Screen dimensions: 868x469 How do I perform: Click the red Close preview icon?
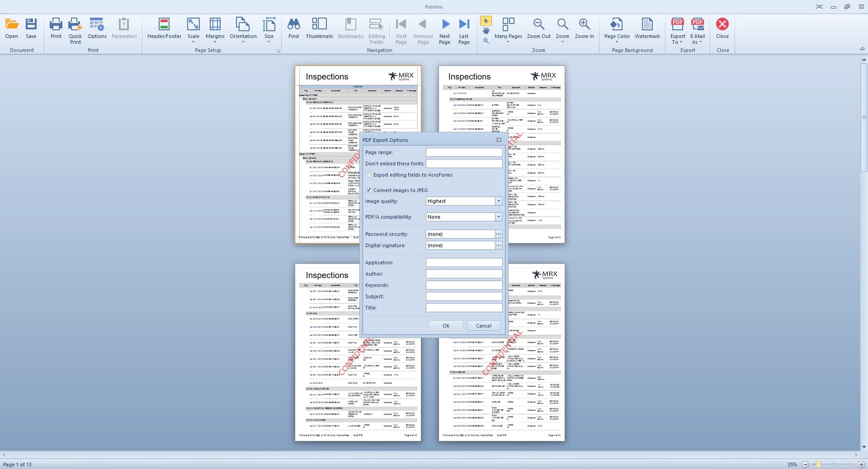pyautogui.click(x=722, y=24)
